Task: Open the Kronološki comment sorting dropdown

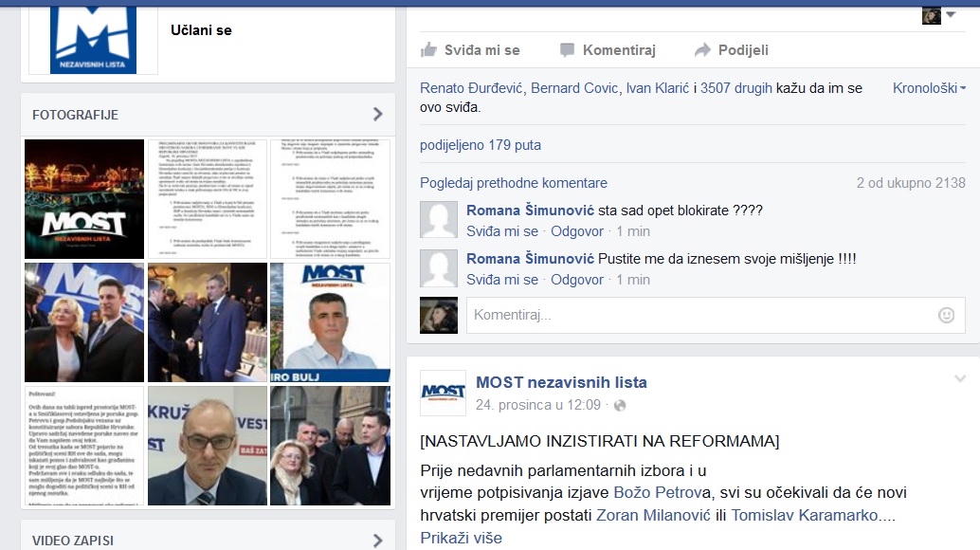Action: pyautogui.click(x=929, y=88)
